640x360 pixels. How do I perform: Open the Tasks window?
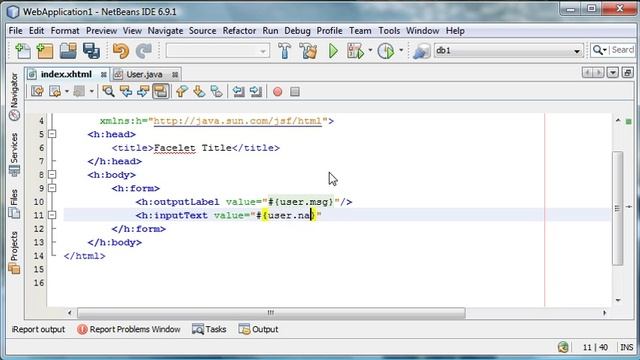coord(209,329)
